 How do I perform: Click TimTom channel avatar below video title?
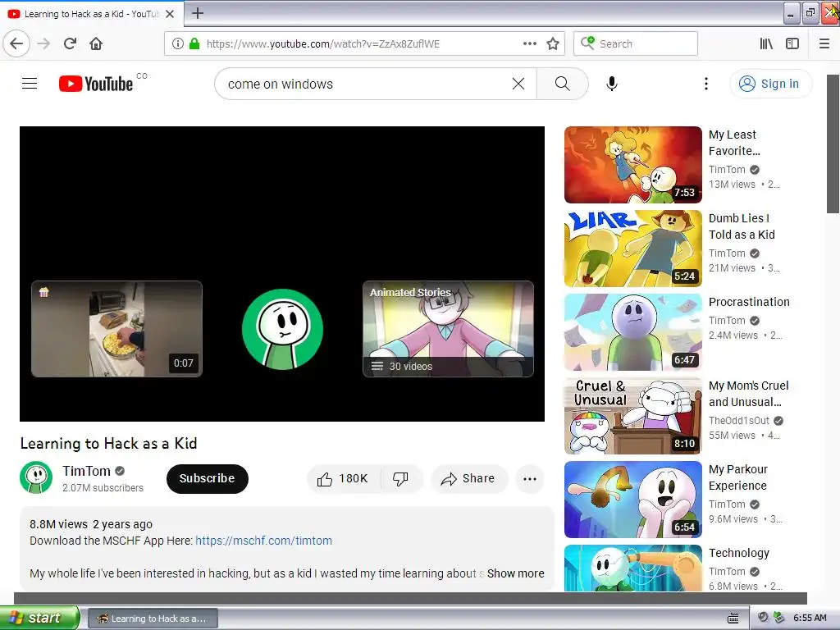coord(36,477)
